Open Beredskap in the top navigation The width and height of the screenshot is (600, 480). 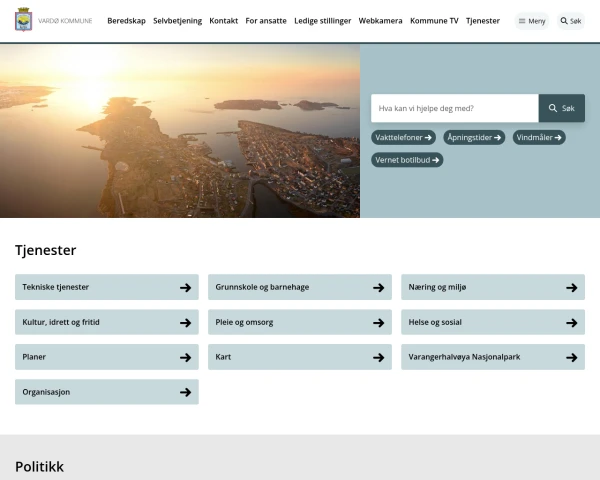pyautogui.click(x=126, y=21)
